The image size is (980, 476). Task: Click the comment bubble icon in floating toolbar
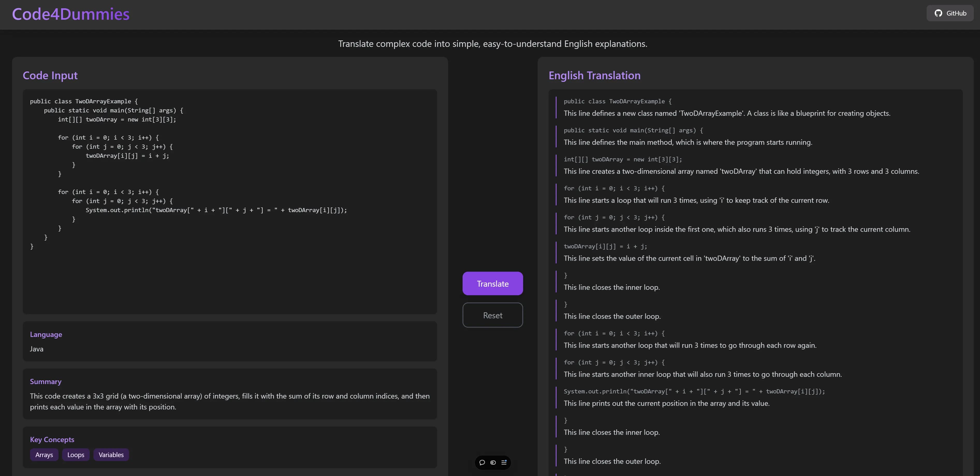click(x=482, y=462)
